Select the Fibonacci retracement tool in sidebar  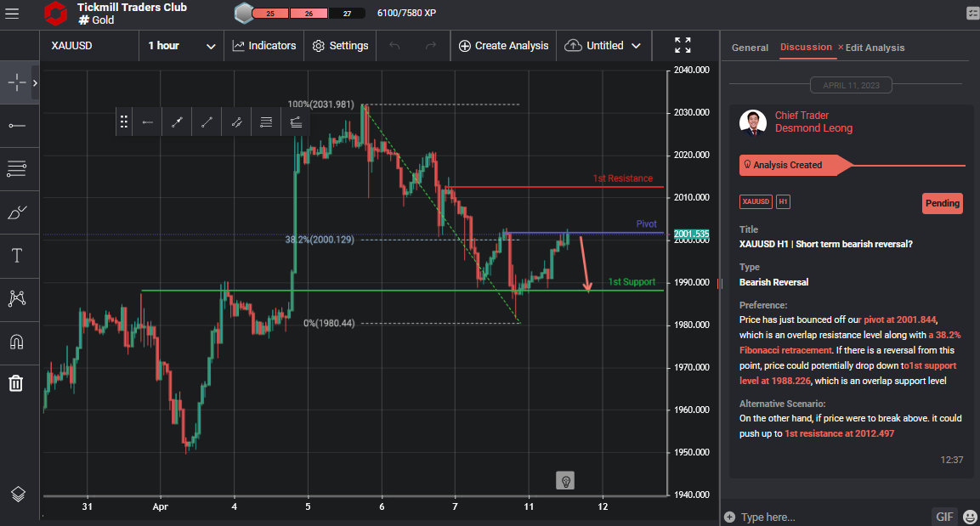tap(17, 168)
